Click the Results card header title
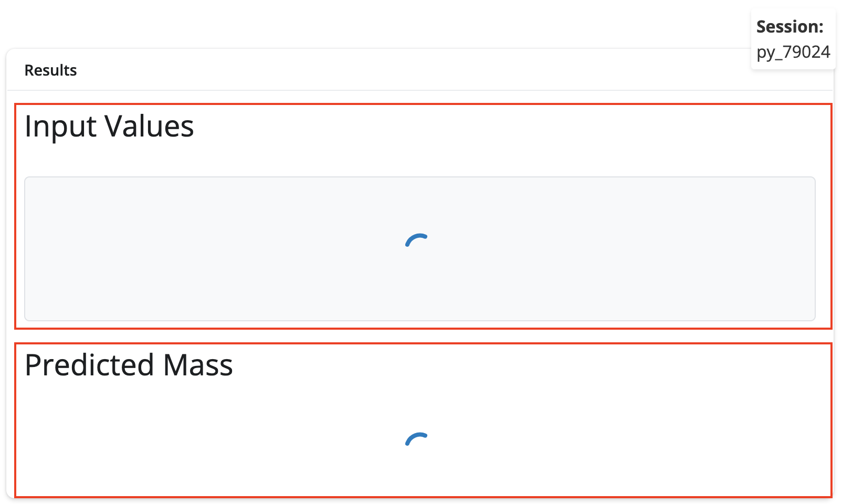 pyautogui.click(x=50, y=70)
